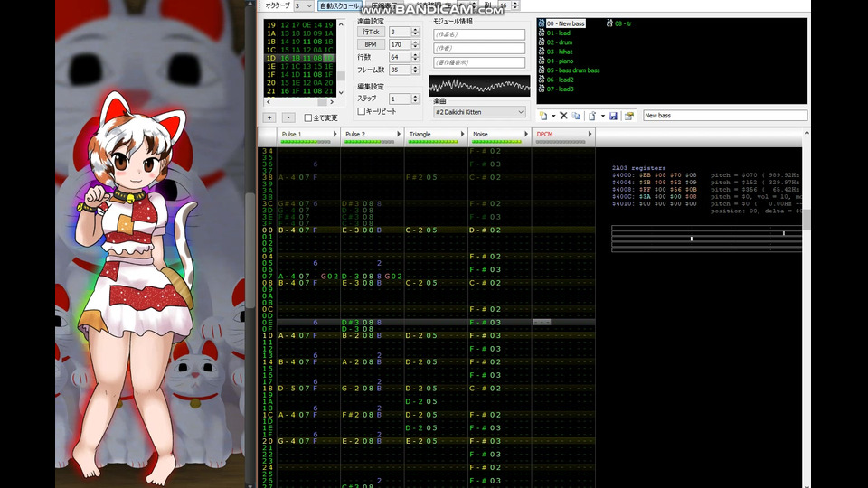The image size is (868, 488).
Task: Toggle the 自動スクロール button
Action: pyautogui.click(x=339, y=5)
